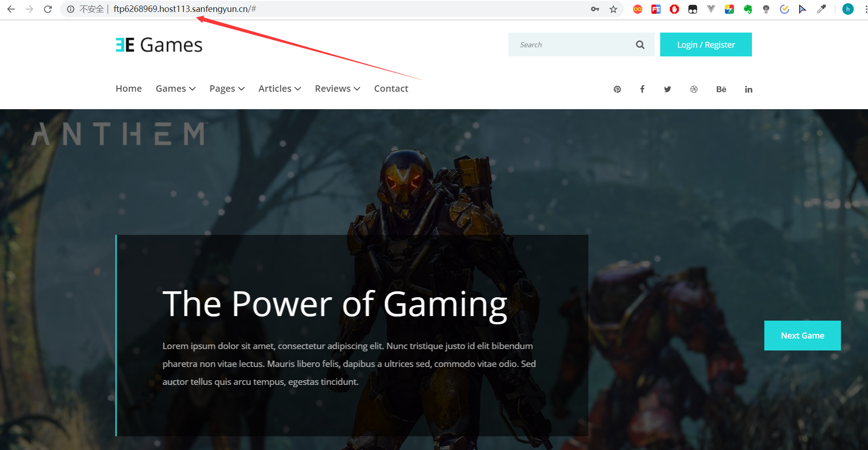This screenshot has width=868, height=450.
Task: Open the Chrome profile avatar h
Action: point(848,9)
